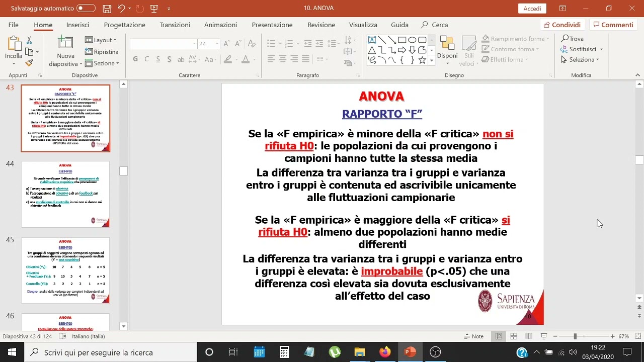Click the Condividi share button
The width and height of the screenshot is (644, 362).
tap(562, 25)
